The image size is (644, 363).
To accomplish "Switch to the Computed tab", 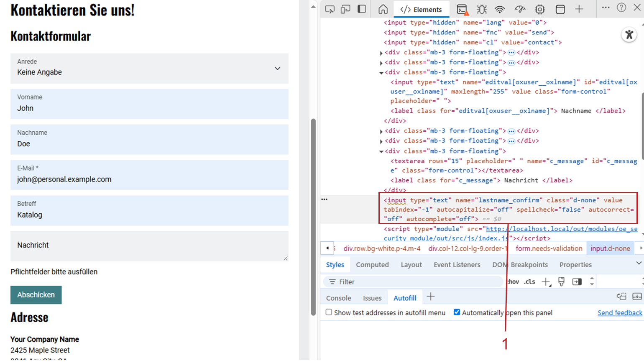I will point(372,265).
